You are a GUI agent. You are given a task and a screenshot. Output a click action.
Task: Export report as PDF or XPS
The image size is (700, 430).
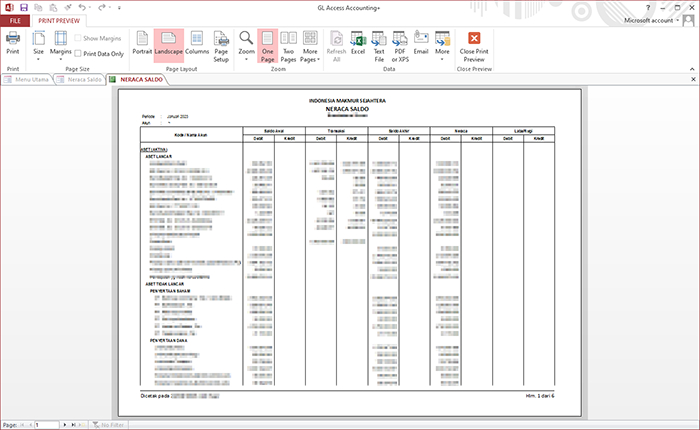point(400,46)
